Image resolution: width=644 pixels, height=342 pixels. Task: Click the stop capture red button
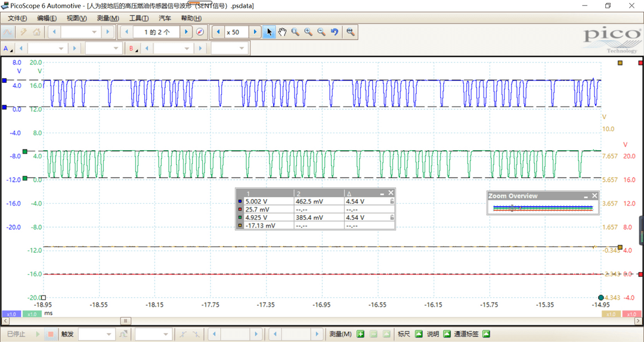[x=51, y=334]
